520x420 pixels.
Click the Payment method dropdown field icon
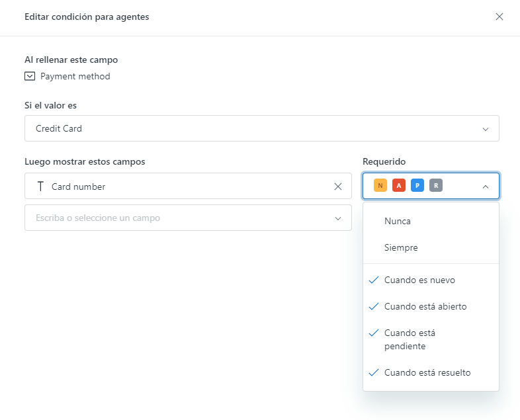point(30,76)
